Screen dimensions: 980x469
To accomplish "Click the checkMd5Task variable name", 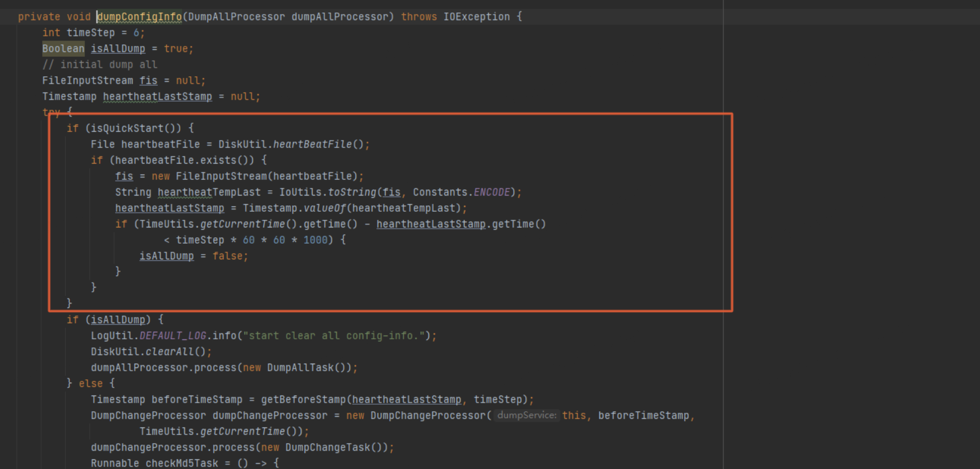I will (182, 463).
